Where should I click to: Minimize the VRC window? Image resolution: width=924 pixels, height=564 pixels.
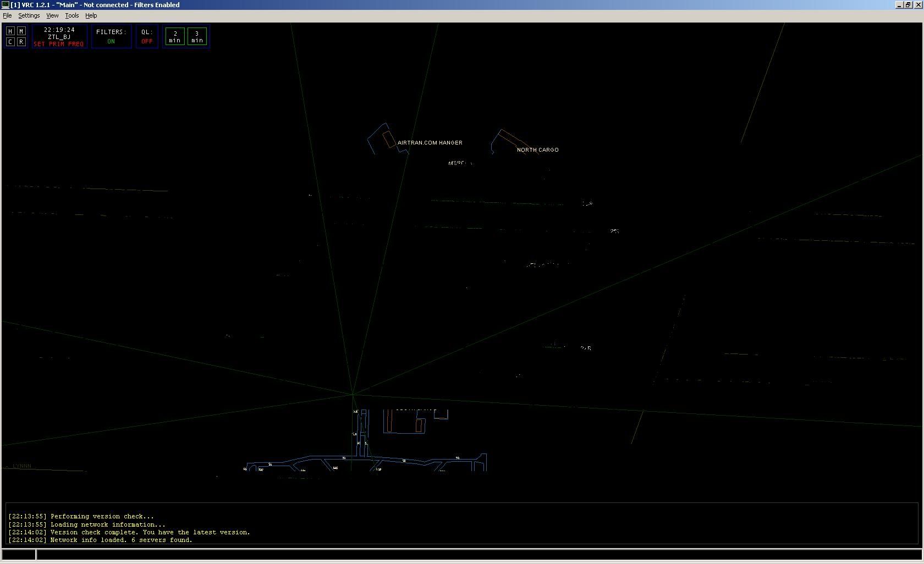click(899, 4)
